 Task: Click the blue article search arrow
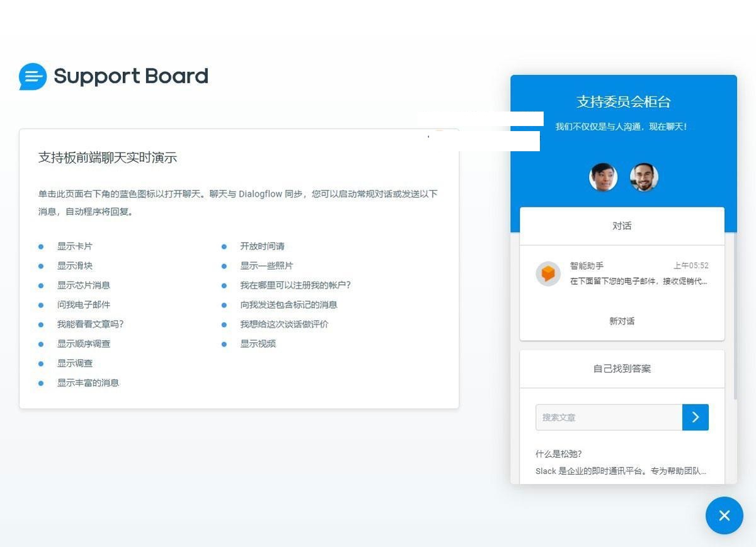pyautogui.click(x=695, y=417)
